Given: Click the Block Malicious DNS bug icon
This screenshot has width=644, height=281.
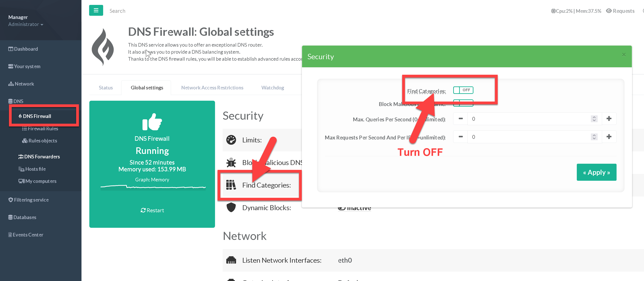Looking at the screenshot, I should click(231, 163).
